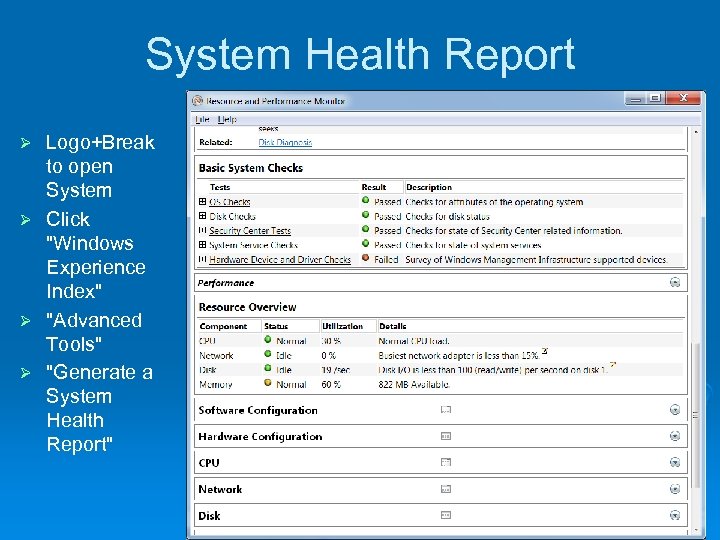
Task: Click the CPU section report icon
Action: 445,462
